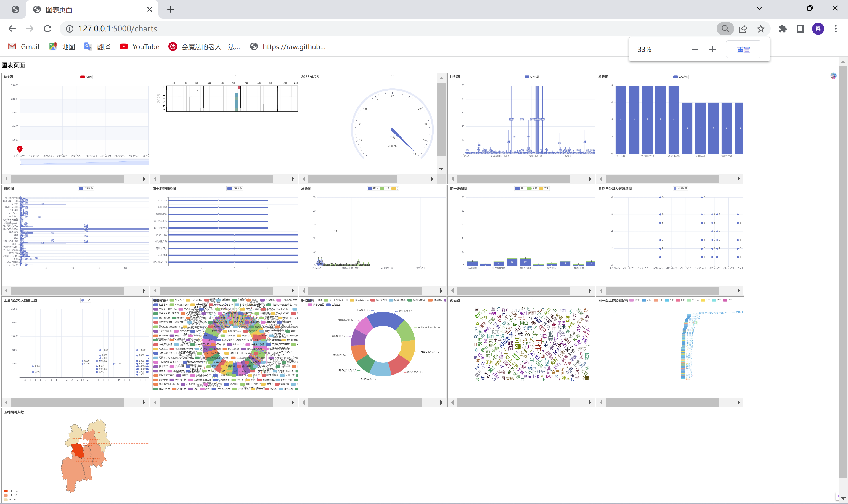Click the right arrow of K线图 horizontal scrollbar
Screen dimensions: 848x504
tap(144, 179)
